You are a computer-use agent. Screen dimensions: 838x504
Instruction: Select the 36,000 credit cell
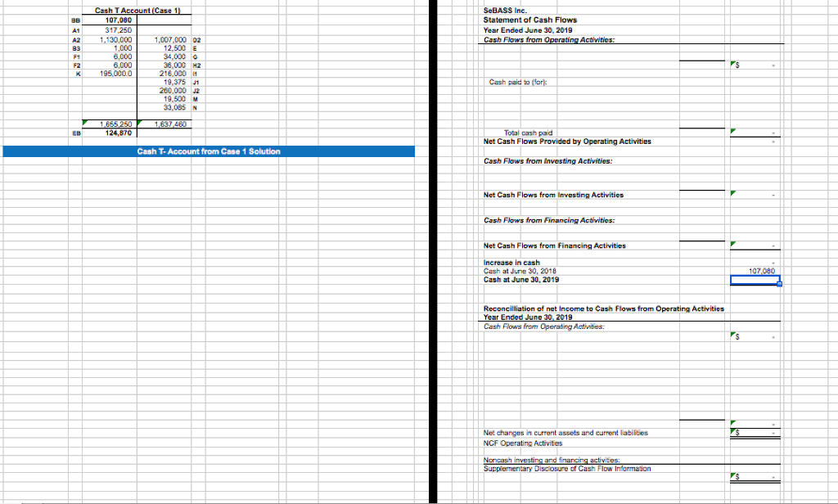175,65
